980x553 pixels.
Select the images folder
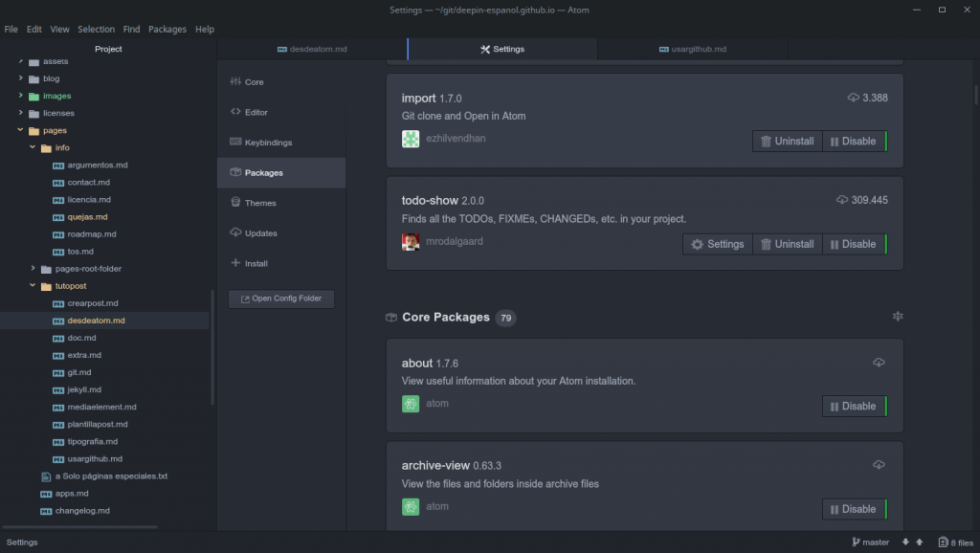point(56,96)
